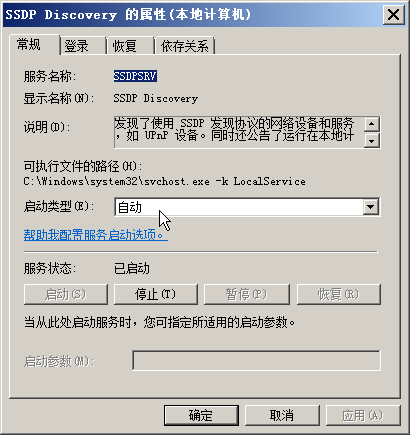The width and height of the screenshot is (410, 435).
Task: Select the 依存关系 tab
Action: click(185, 46)
